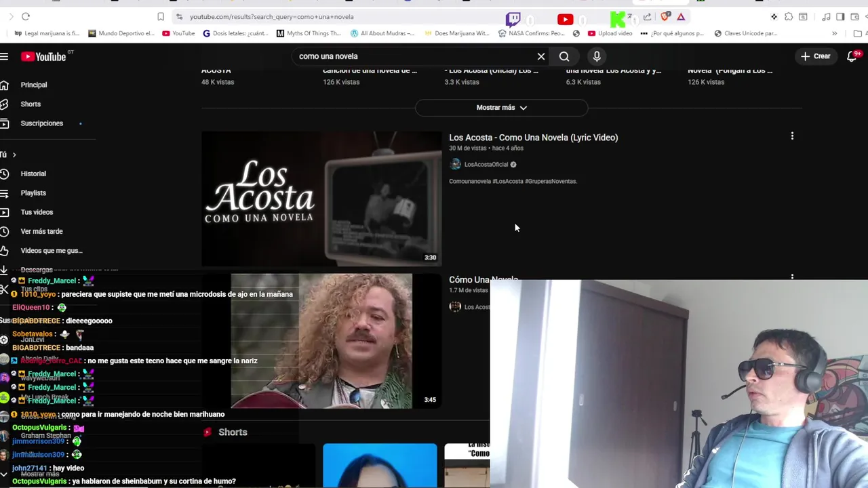
Task: Open the notifications bell
Action: (x=852, y=56)
